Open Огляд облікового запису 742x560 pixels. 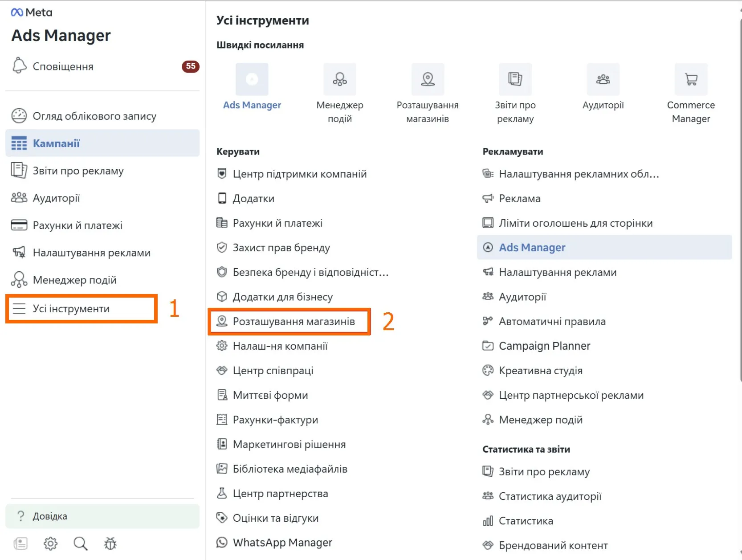pyautogui.click(x=94, y=116)
